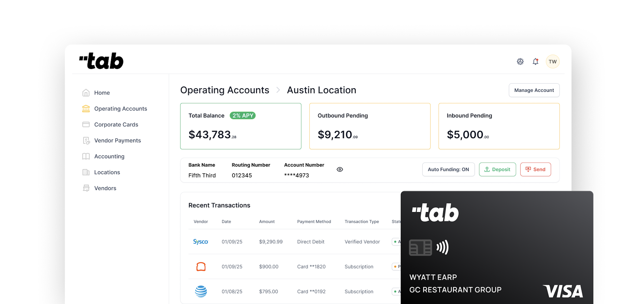Click the 2% APY badge
Image resolution: width=644 pixels, height=304 pixels.
(x=242, y=116)
